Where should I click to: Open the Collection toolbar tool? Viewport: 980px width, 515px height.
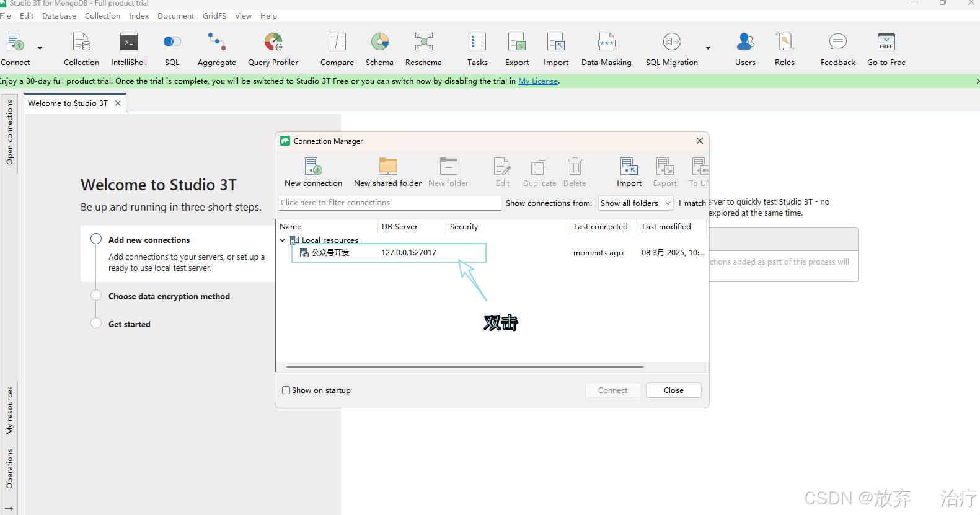pyautogui.click(x=81, y=43)
